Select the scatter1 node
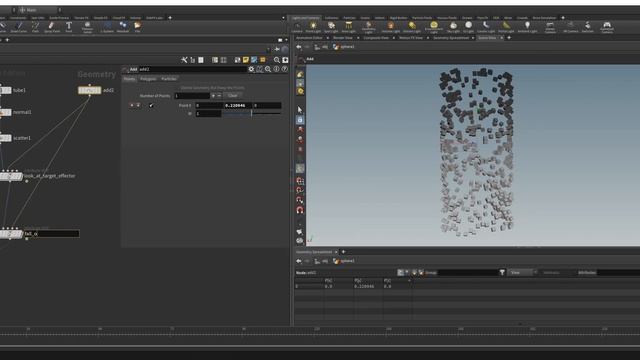 (x=6, y=138)
